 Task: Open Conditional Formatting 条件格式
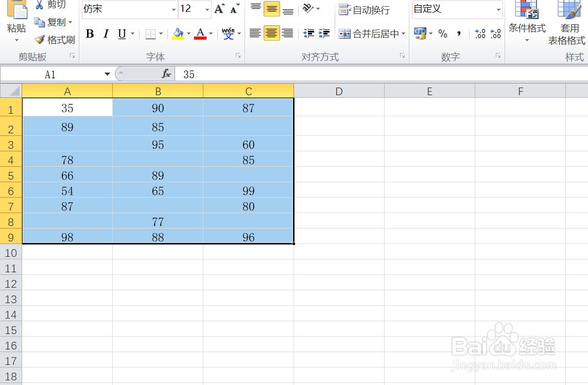(527, 21)
